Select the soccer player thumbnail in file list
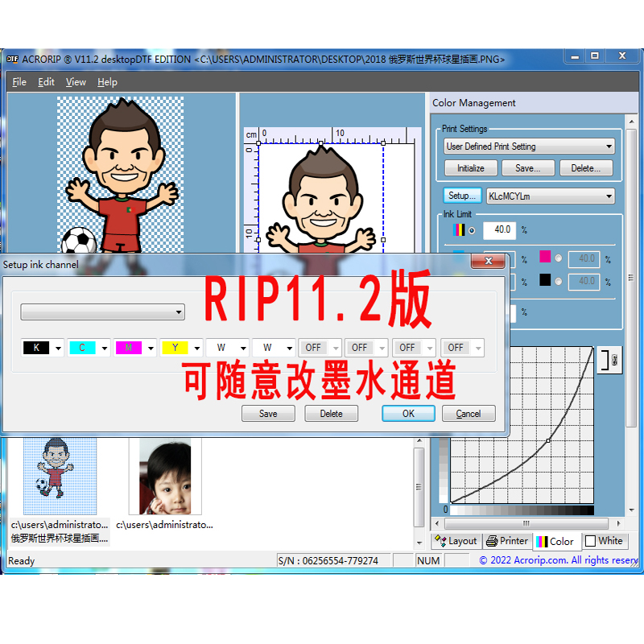644x644 pixels. pyautogui.click(x=60, y=476)
